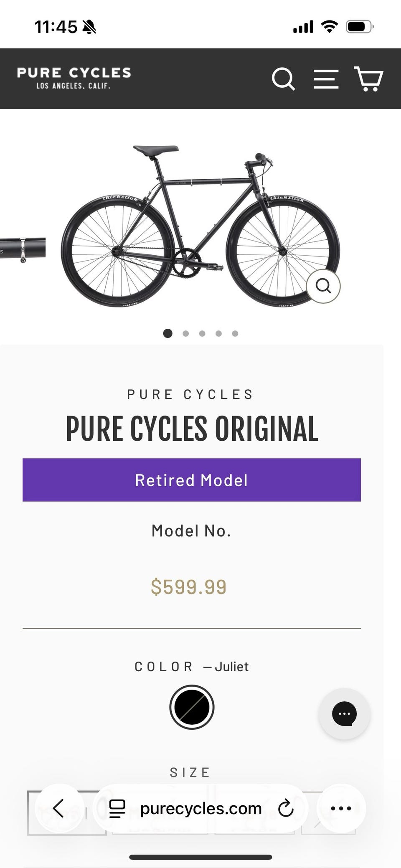
Task: Open the chat bubble widget
Action: click(x=344, y=714)
